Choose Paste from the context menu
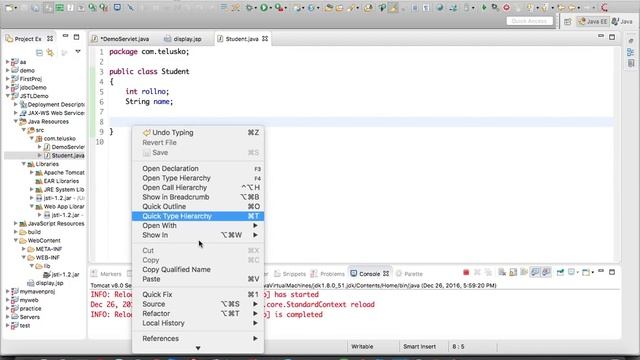Viewport: 640px width, 360px height. (x=198, y=279)
